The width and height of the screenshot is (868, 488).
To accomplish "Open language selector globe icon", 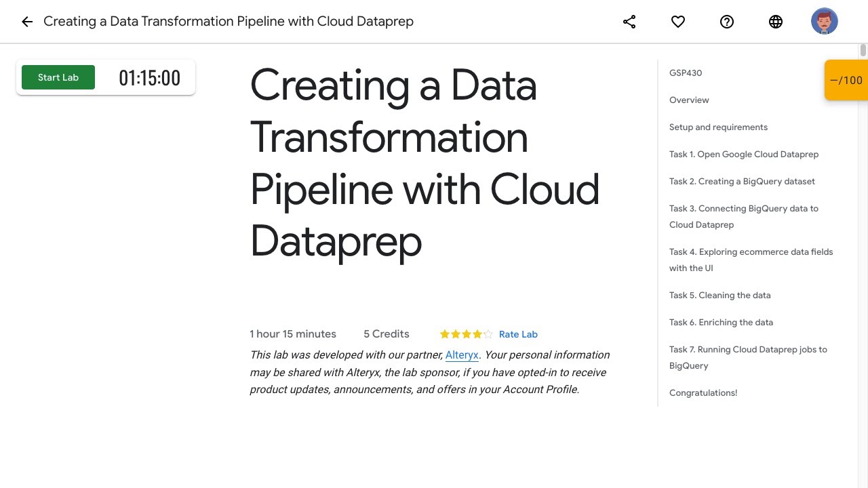I will (776, 22).
